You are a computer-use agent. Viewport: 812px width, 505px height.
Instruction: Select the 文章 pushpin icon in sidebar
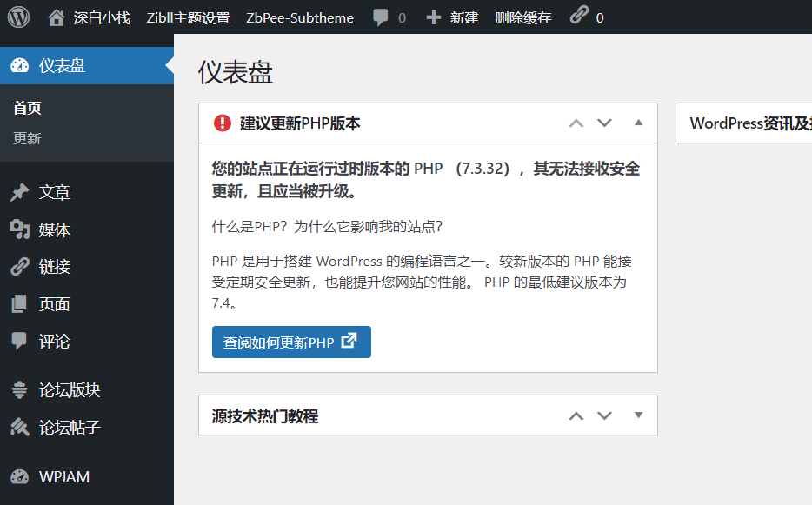pyautogui.click(x=21, y=192)
